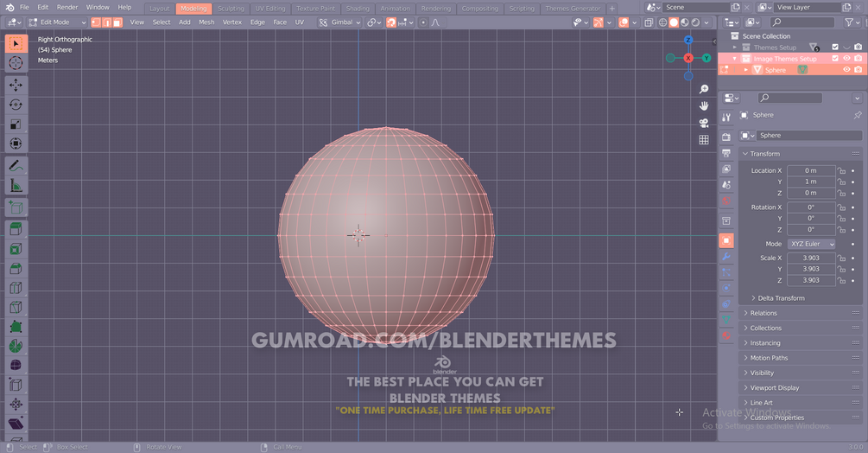Toggle X-ray mode

(x=649, y=22)
